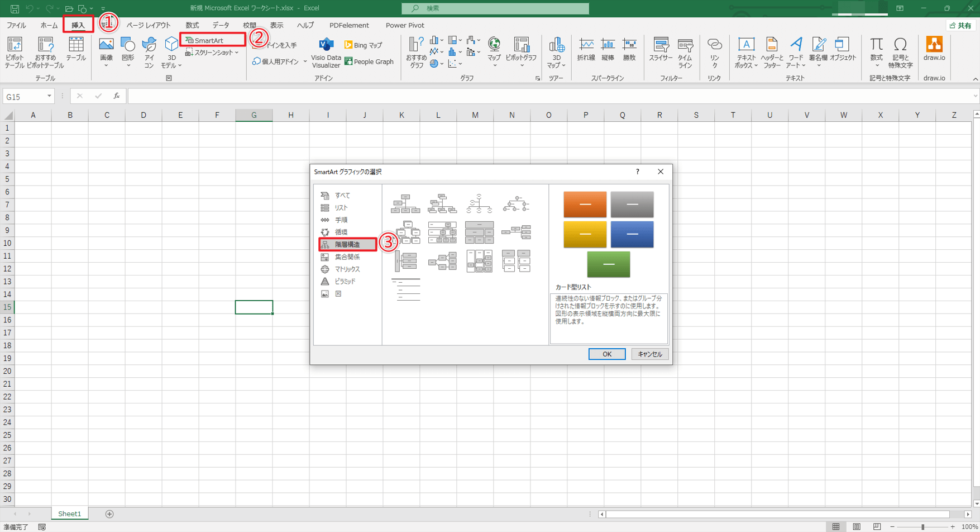
Task: Click the 数式 pi icon
Action: (876, 53)
